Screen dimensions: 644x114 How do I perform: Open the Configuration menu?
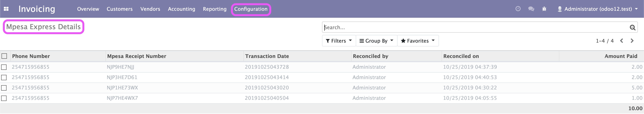[x=251, y=9]
